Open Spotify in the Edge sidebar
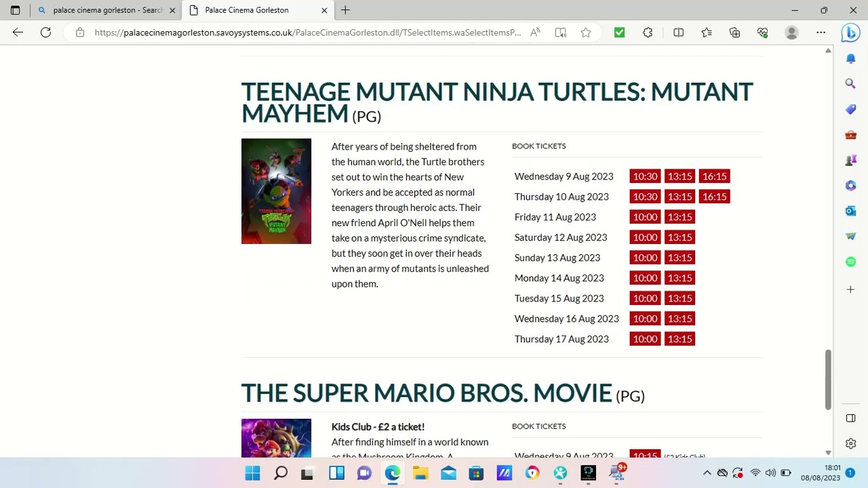868x488 pixels. 850,262
